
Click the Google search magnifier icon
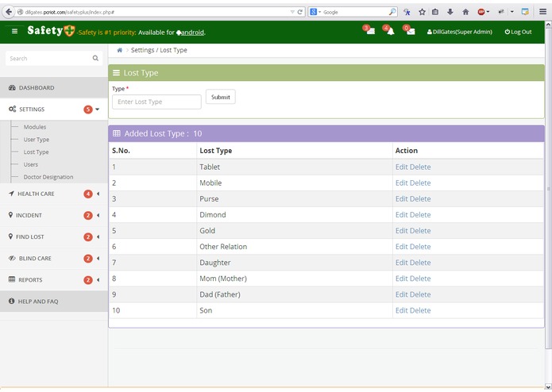pos(392,12)
